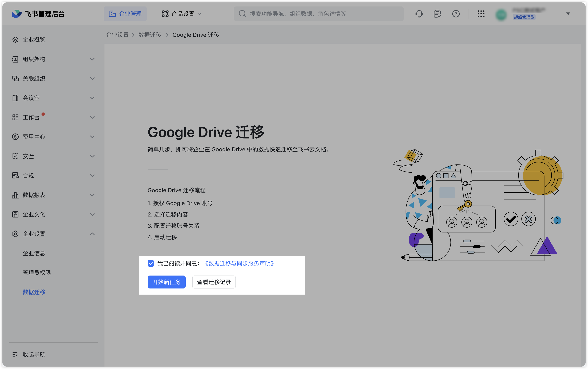Click the 安全 shield icon
Viewport: 588px width, 369px height.
[15, 156]
